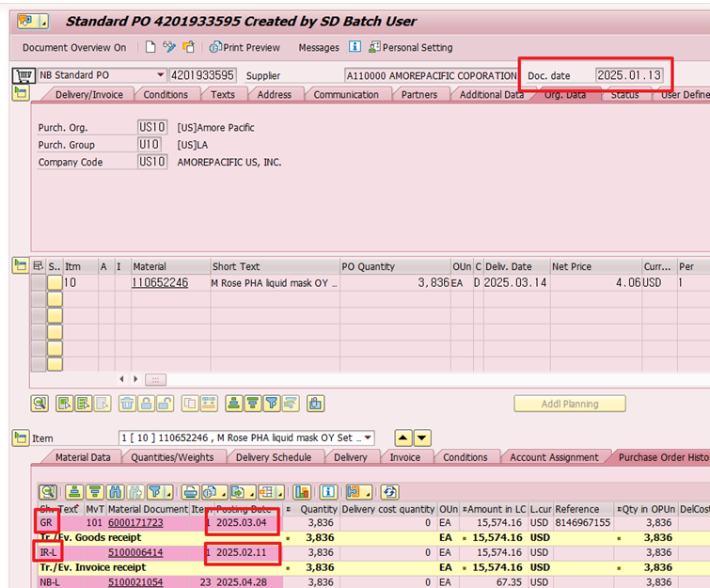The image size is (710, 588).
Task: Collapse the header section
Action: 21,93
